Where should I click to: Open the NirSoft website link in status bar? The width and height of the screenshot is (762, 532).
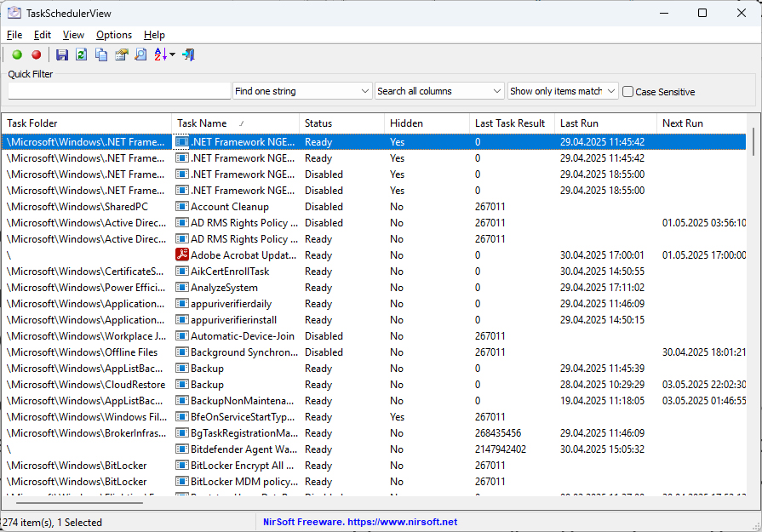coord(360,522)
